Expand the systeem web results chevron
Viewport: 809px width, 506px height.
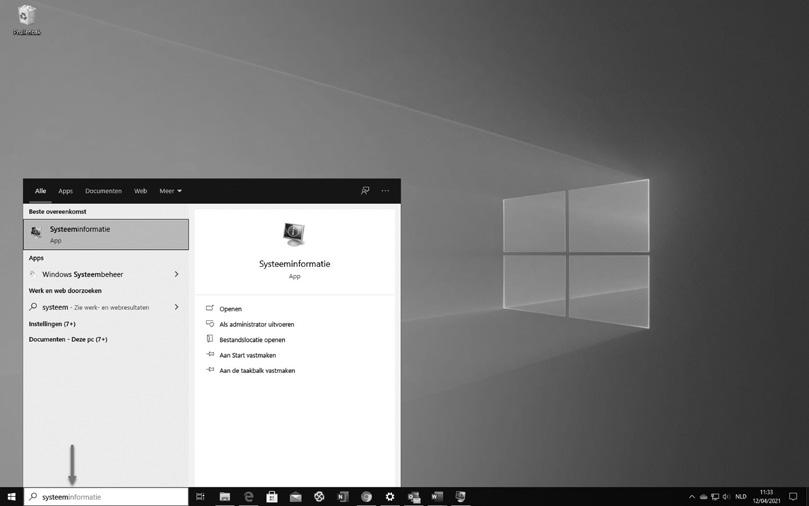coord(176,307)
